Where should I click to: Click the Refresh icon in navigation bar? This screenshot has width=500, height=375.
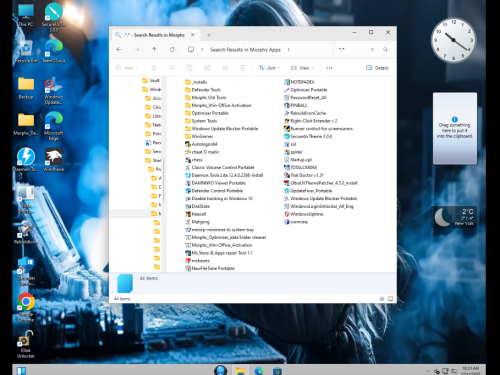pyautogui.click(x=172, y=49)
